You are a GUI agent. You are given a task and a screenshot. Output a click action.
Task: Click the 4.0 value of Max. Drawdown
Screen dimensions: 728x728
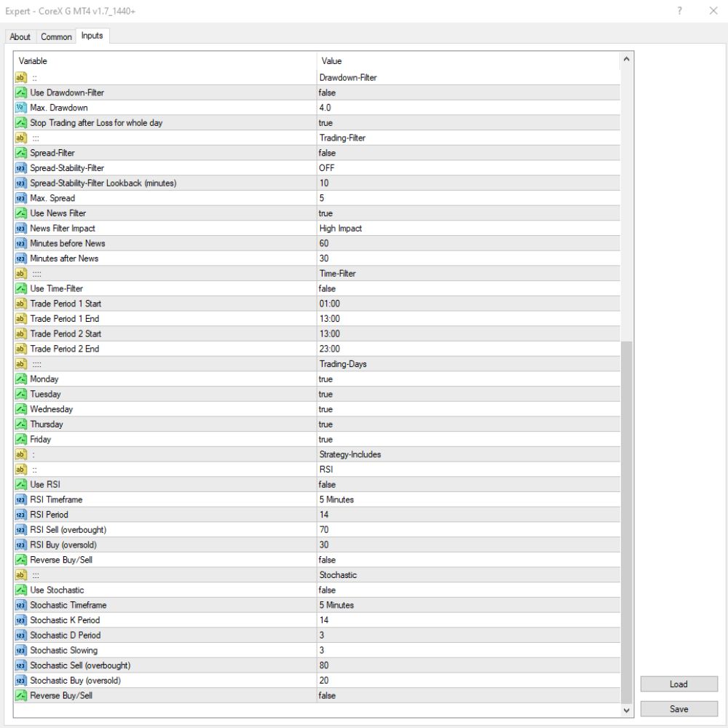click(x=325, y=108)
